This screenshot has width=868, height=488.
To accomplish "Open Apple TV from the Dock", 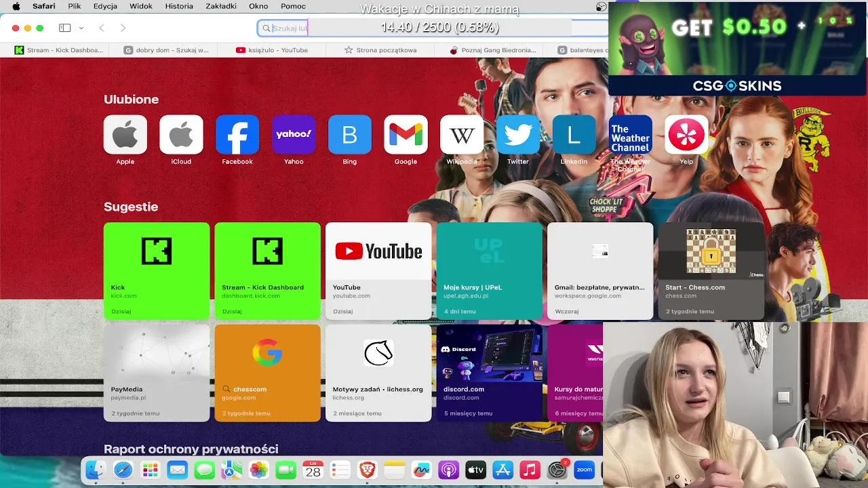I will 475,470.
